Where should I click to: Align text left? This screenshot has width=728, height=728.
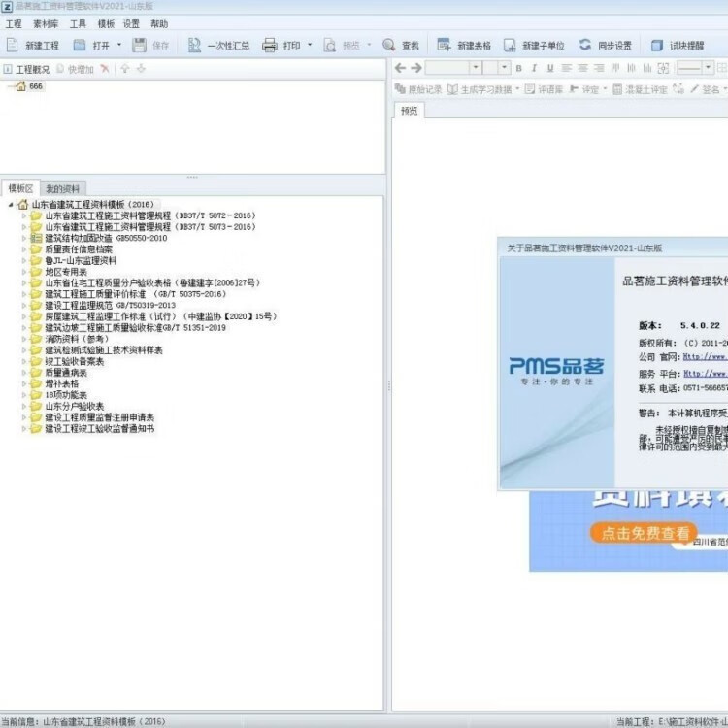pos(567,68)
